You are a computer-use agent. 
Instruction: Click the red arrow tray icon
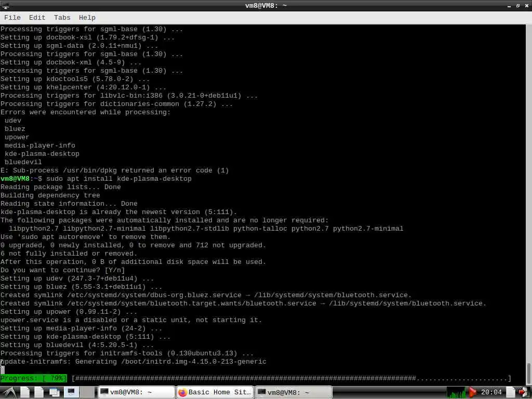pos(472,392)
